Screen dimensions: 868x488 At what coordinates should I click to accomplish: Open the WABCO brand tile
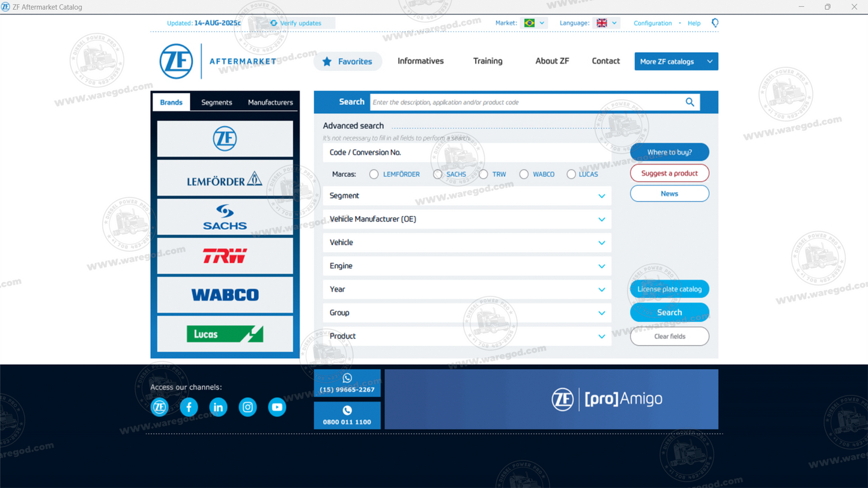225,295
